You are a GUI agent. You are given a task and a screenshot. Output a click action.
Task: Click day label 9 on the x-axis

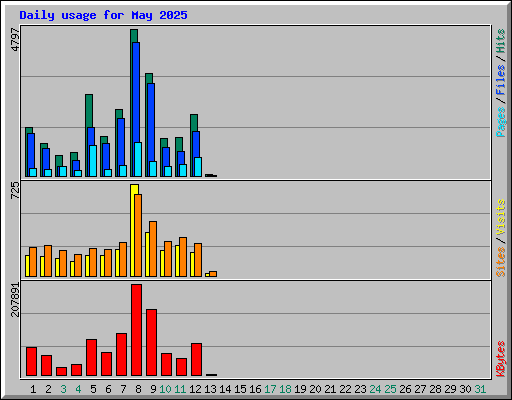click(x=153, y=389)
